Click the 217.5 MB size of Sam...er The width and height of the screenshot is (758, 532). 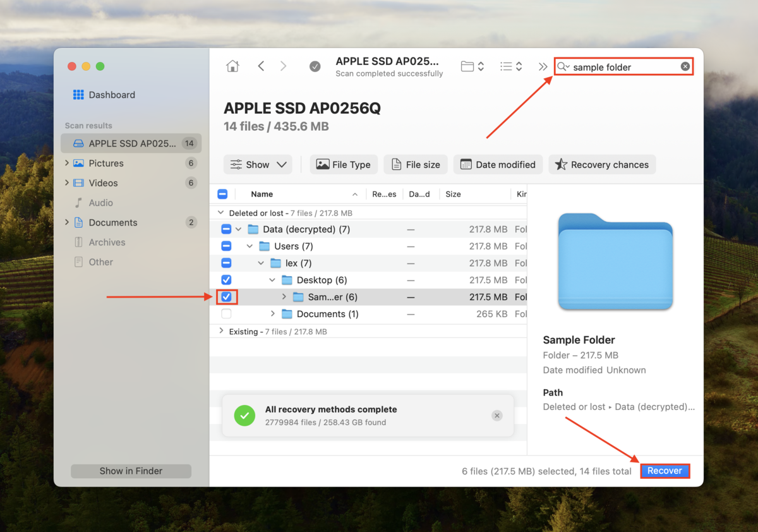coord(488,297)
